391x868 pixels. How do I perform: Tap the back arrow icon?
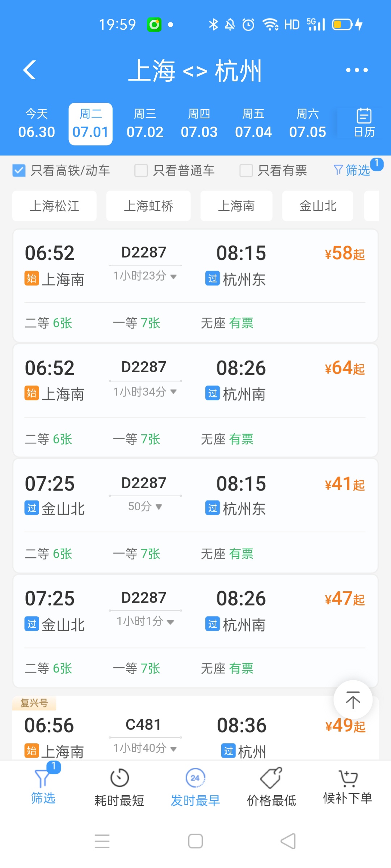click(30, 69)
